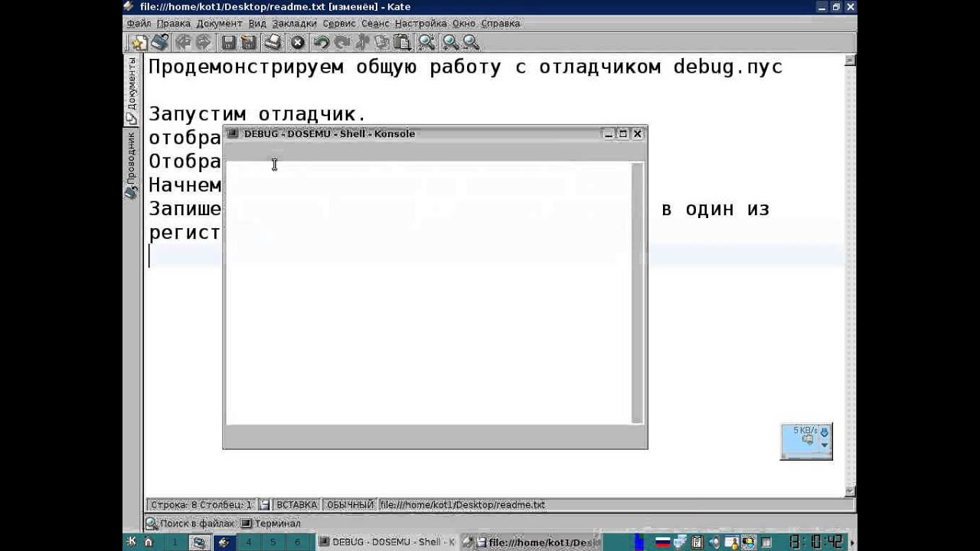Click the modified-state floppy icon in status bar

pyautogui.click(x=264, y=505)
